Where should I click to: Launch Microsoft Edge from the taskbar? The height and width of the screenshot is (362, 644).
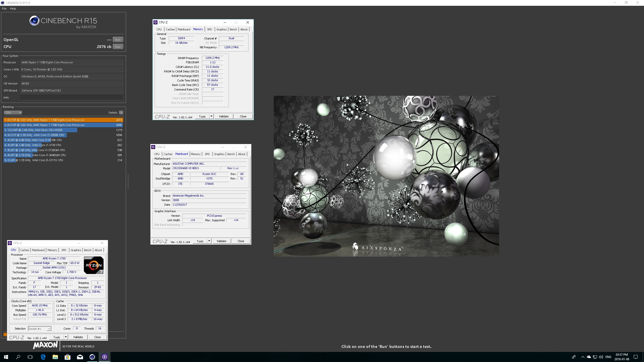click(x=43, y=357)
